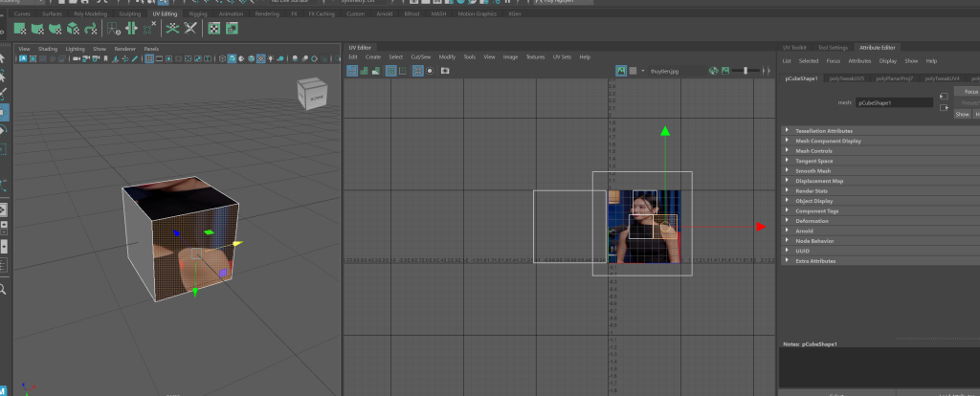This screenshot has width=980, height=396.
Task: Click the viewport ViewCube
Action: click(x=312, y=94)
